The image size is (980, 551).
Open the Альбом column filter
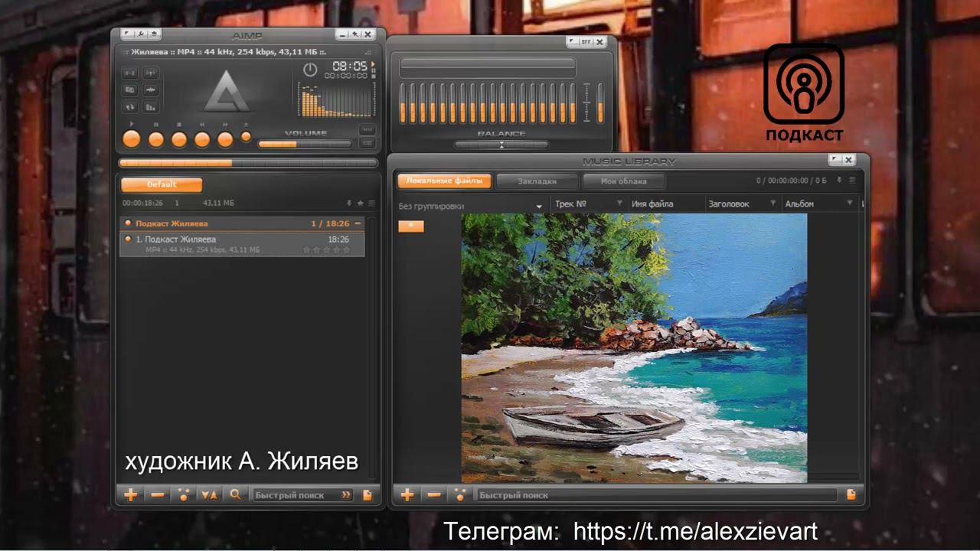(849, 204)
